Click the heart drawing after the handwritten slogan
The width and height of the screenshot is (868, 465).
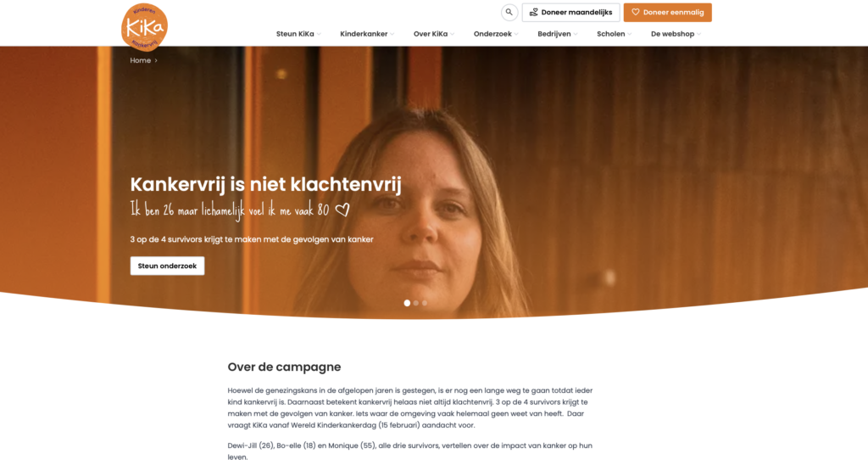(342, 210)
